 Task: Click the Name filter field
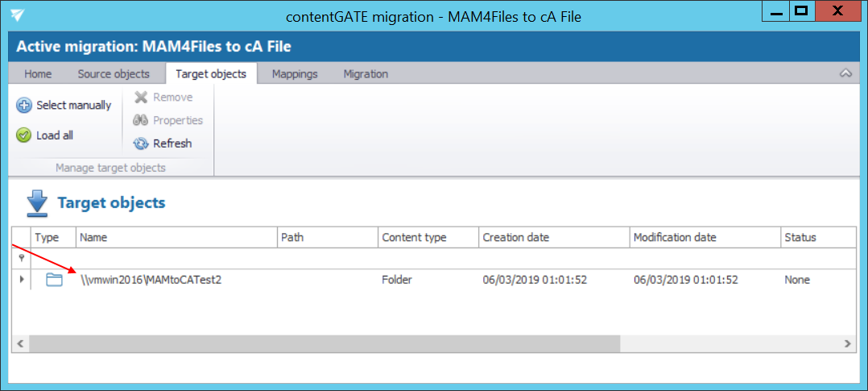tap(176, 258)
